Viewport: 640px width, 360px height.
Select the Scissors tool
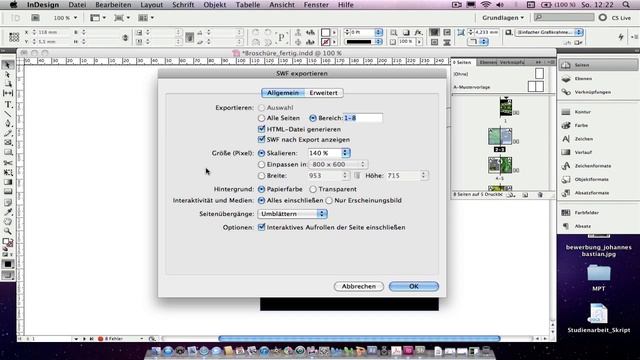(8, 162)
